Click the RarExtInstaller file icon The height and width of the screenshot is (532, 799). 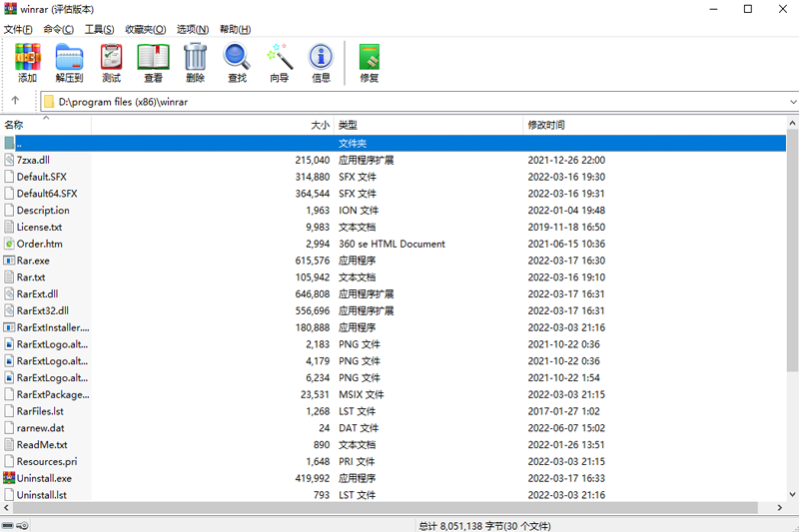[9, 327]
